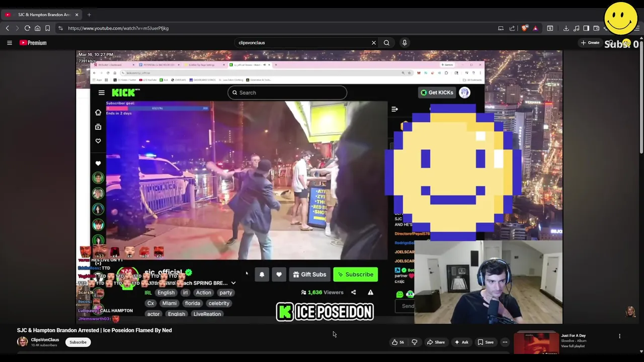Click View full playlist link
The image size is (644, 362).
point(573,346)
